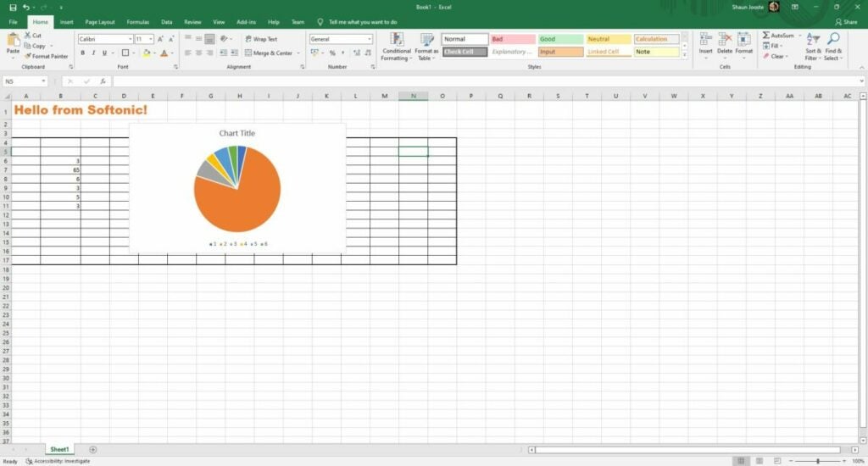Open the Format as Table menu

click(426, 47)
